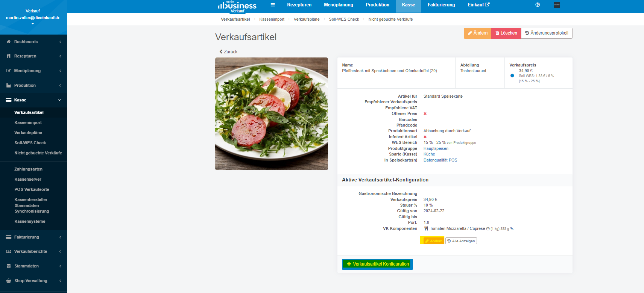Screen dimensions: 644x293
Task: Add a new Verkaufsartikel Konfiguration
Action: (377, 264)
